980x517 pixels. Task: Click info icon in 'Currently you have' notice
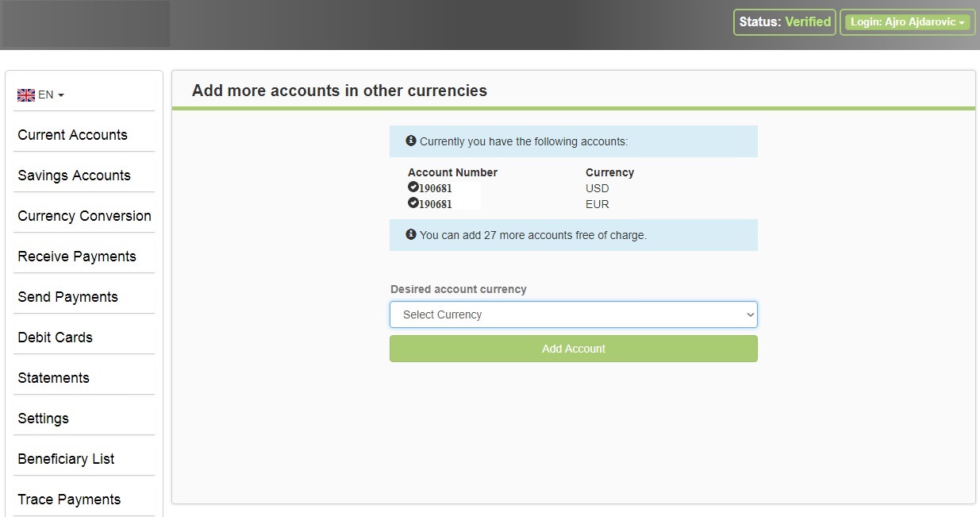411,141
